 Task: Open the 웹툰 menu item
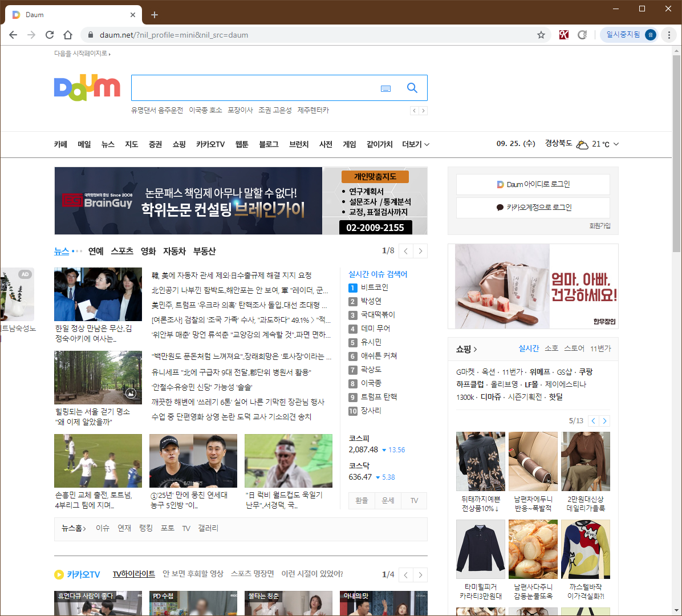(242, 144)
